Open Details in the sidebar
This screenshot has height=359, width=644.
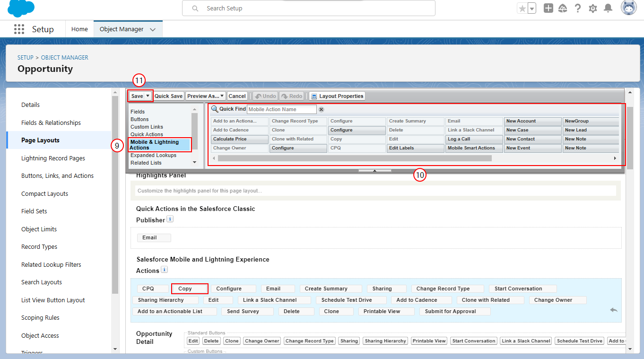tap(30, 105)
